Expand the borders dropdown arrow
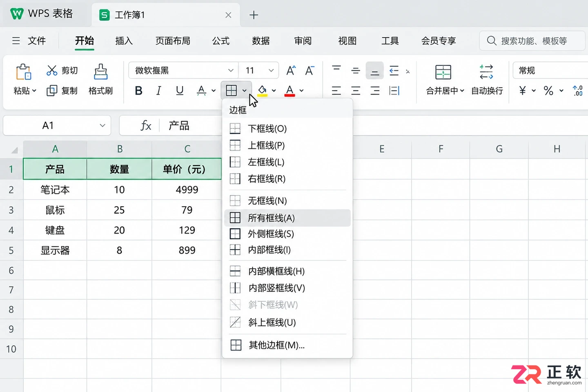Image resolution: width=588 pixels, height=392 pixels. (x=244, y=91)
